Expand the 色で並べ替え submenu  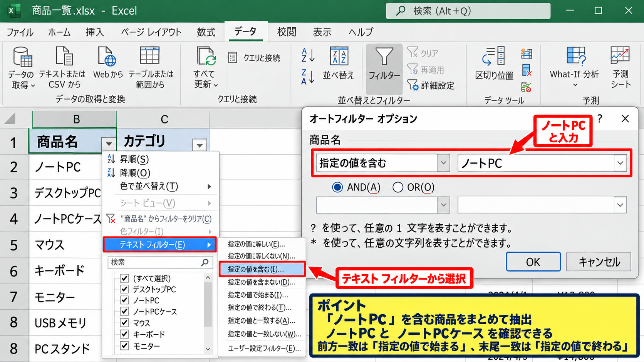click(160, 187)
